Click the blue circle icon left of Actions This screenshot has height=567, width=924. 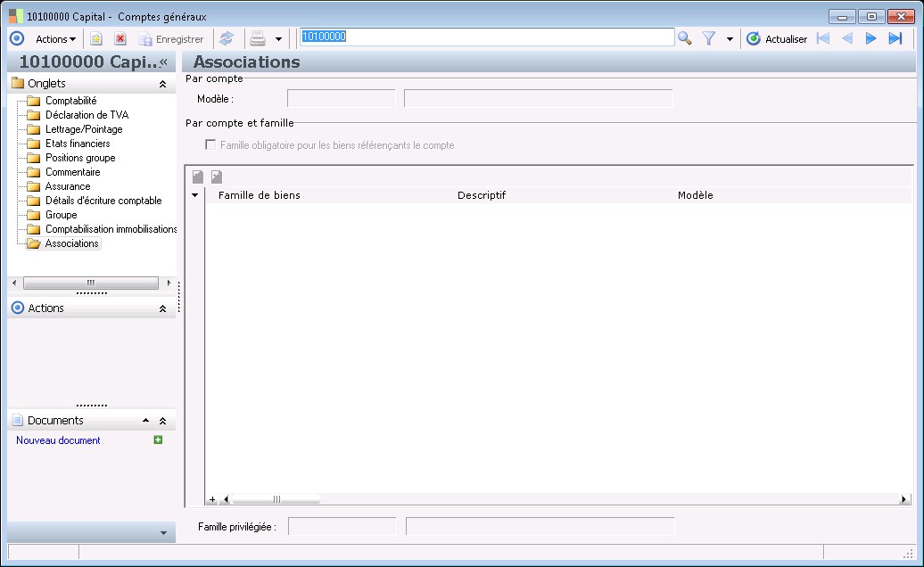click(x=17, y=39)
